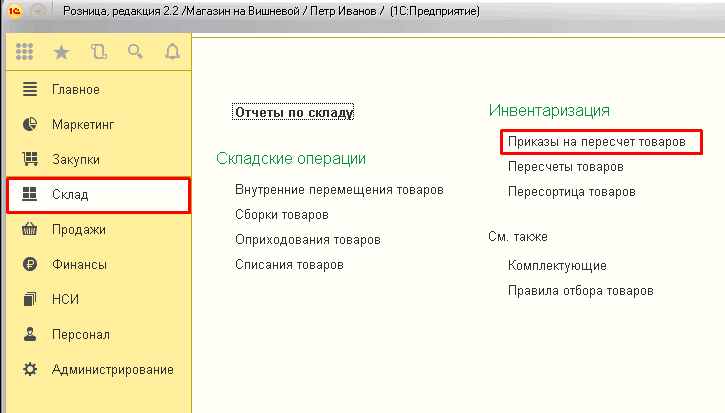Open Отчеты по складу link
Viewport: 725px width, 413px height.
pyautogui.click(x=293, y=112)
